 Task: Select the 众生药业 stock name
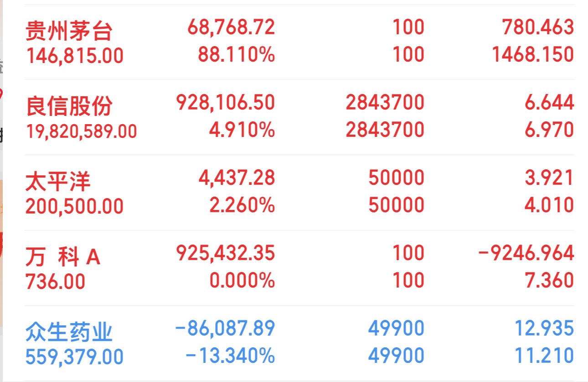(x=69, y=332)
